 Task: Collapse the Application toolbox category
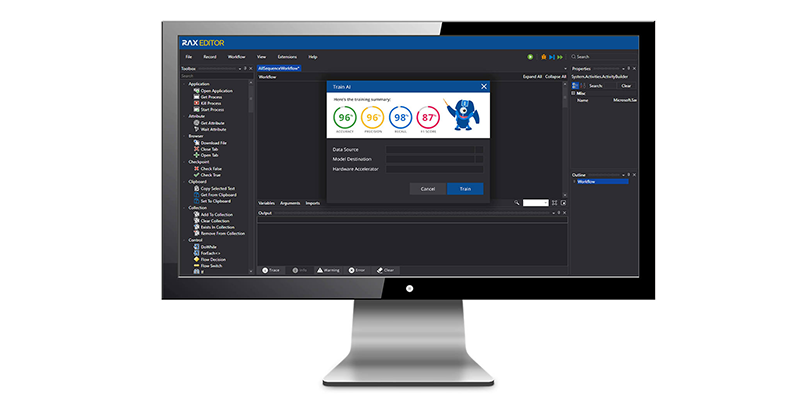[x=184, y=84]
